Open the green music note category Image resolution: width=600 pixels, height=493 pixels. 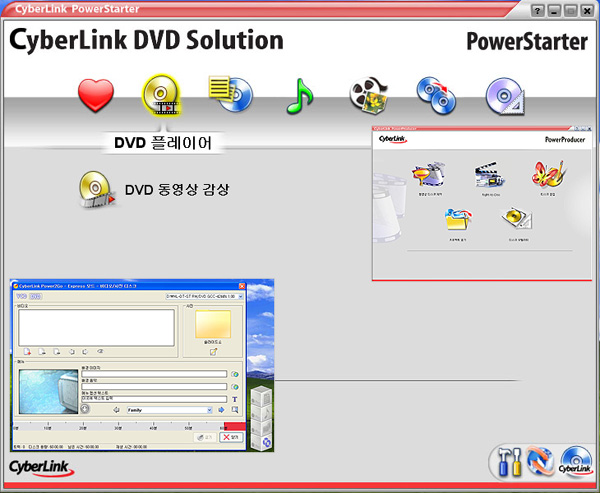click(300, 96)
